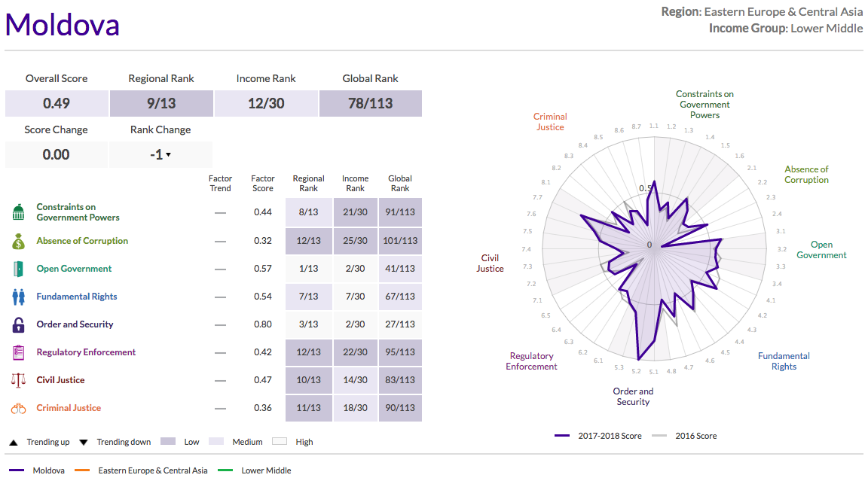Screen dimensions: 868x481
Task: Open the Order and Security factor link
Action: (75, 324)
